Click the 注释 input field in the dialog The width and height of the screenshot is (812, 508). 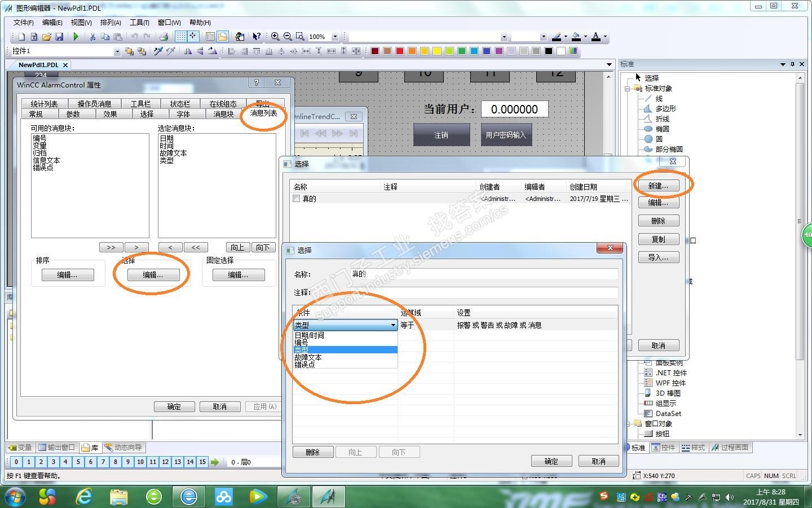pyautogui.click(x=484, y=292)
